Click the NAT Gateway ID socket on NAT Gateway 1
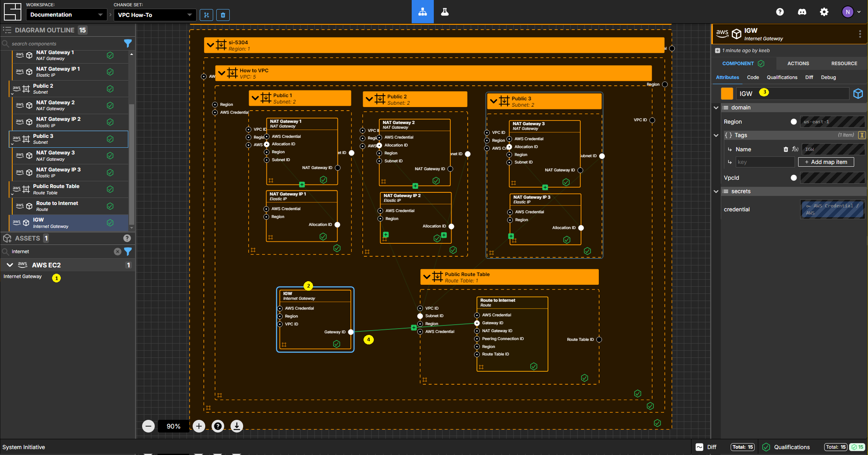Viewport: 868px width, 455px height. 338,168
